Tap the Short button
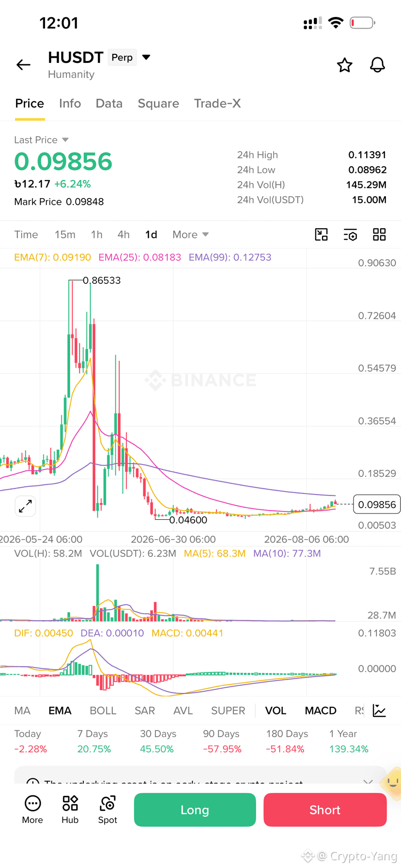401x868 pixels. [x=325, y=810]
